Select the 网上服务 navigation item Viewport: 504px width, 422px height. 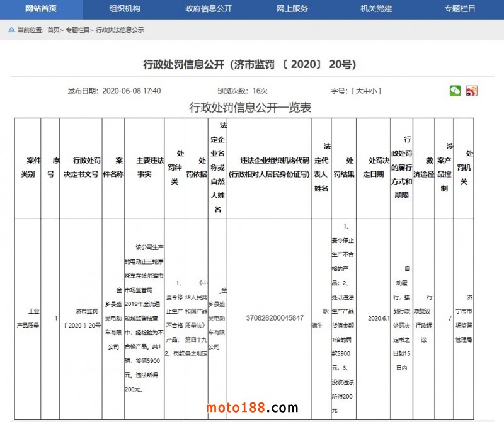[x=292, y=9]
